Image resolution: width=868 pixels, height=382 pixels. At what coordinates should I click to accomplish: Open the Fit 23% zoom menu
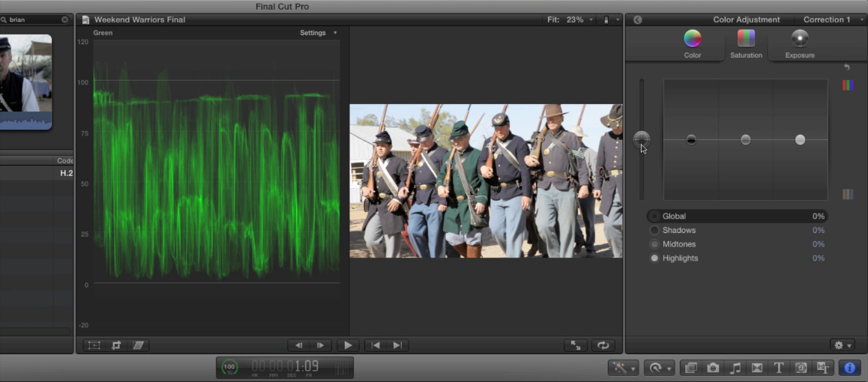click(x=570, y=20)
